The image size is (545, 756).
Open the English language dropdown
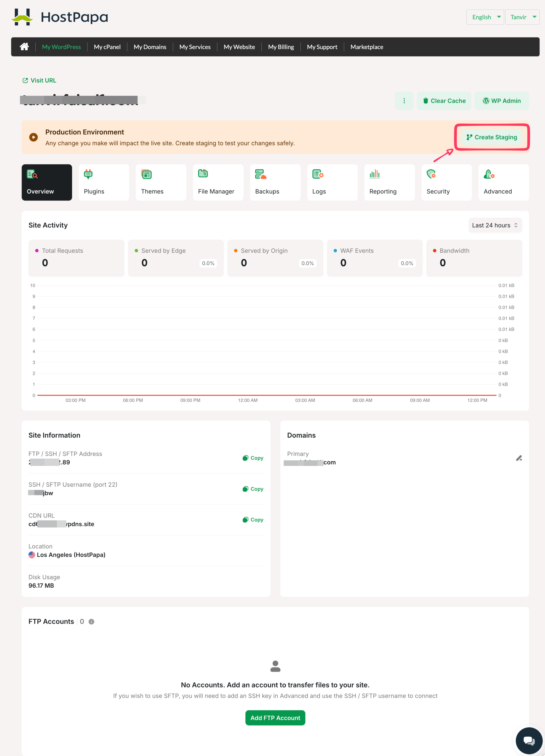pyautogui.click(x=485, y=17)
